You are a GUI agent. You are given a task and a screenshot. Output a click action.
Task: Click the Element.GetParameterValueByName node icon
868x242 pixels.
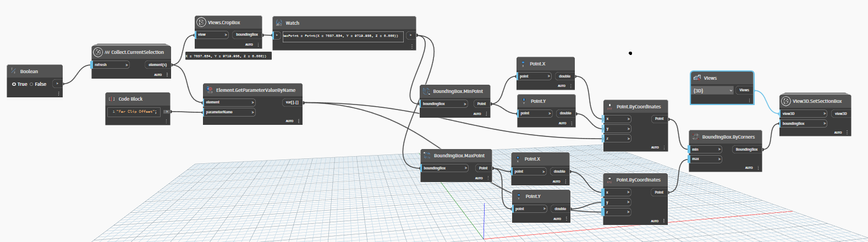pyautogui.click(x=210, y=90)
